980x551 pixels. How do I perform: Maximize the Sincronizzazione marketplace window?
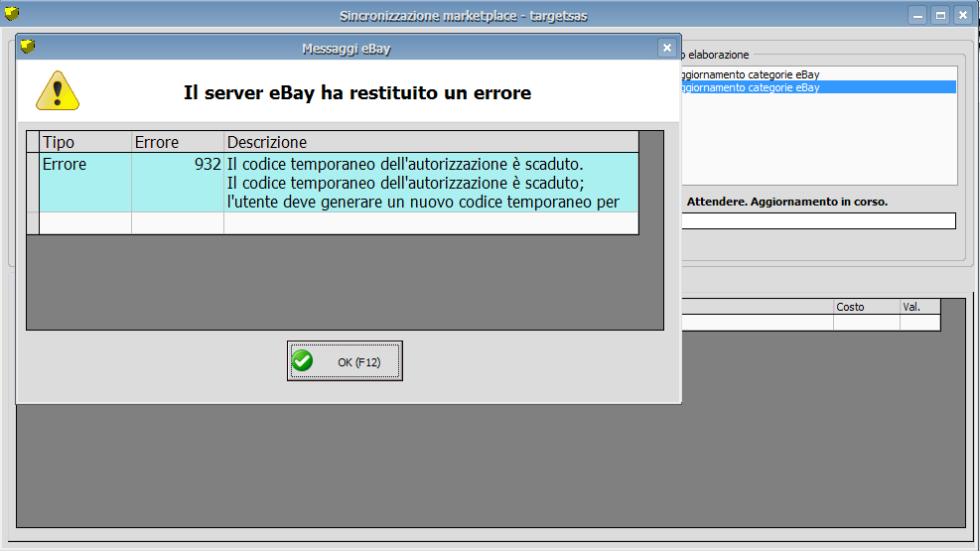click(x=940, y=15)
